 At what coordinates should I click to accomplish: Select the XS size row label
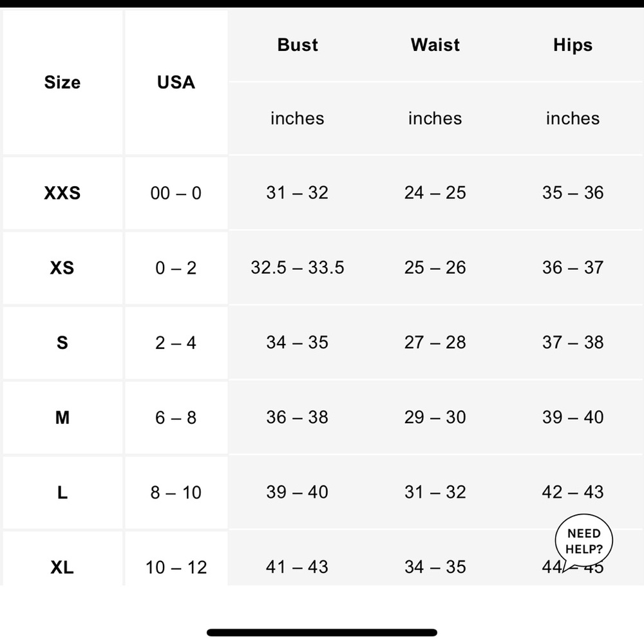(62, 268)
